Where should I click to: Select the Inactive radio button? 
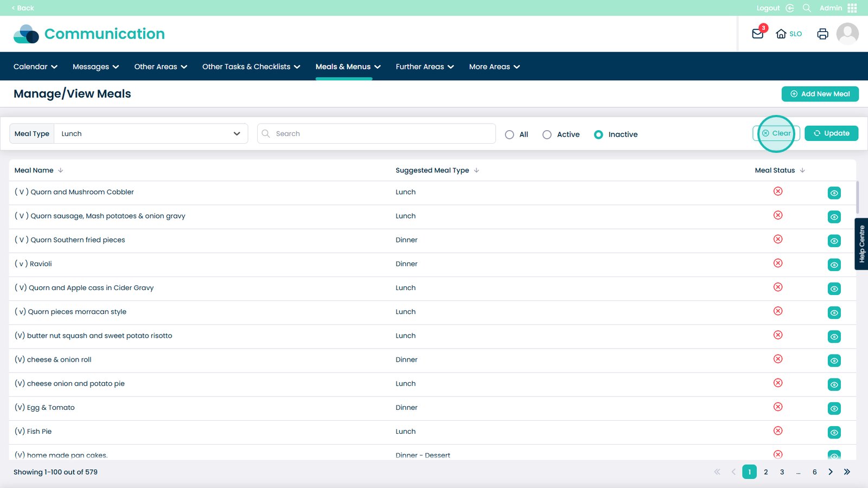(598, 134)
